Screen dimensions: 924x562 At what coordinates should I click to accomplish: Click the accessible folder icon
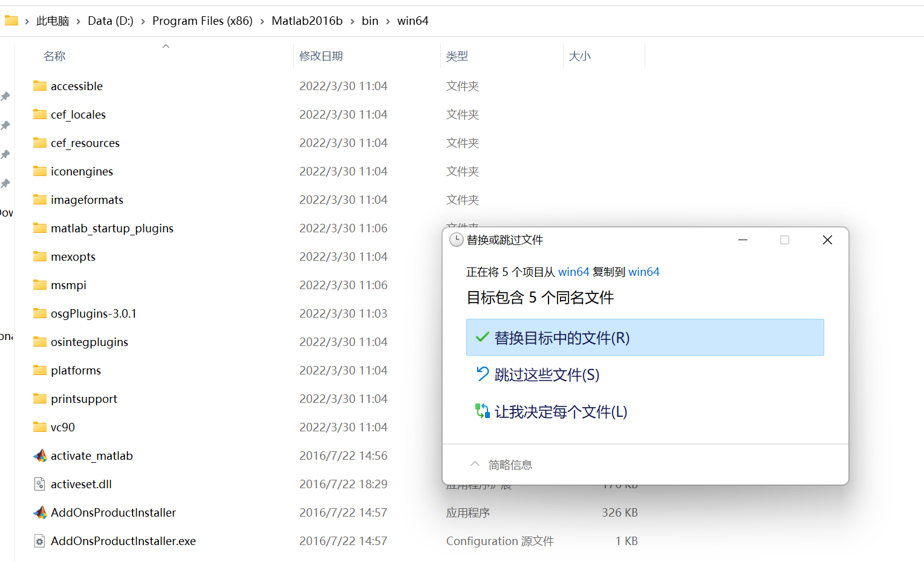40,86
